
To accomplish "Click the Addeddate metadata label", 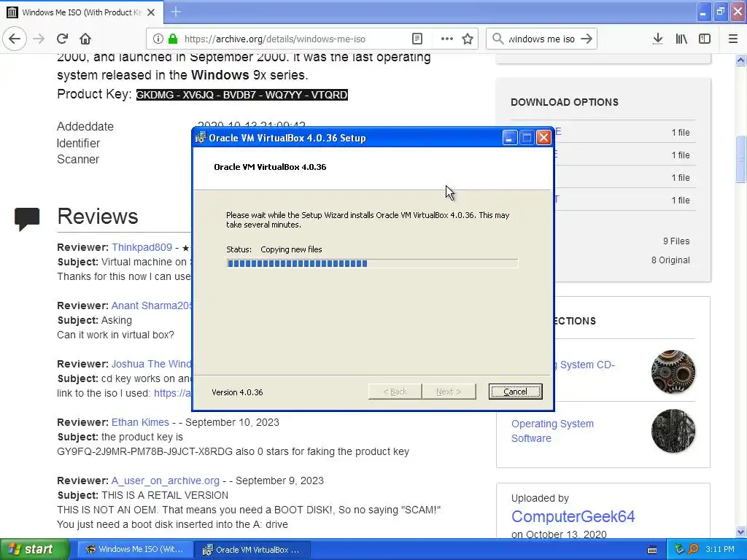I will [x=85, y=127].
